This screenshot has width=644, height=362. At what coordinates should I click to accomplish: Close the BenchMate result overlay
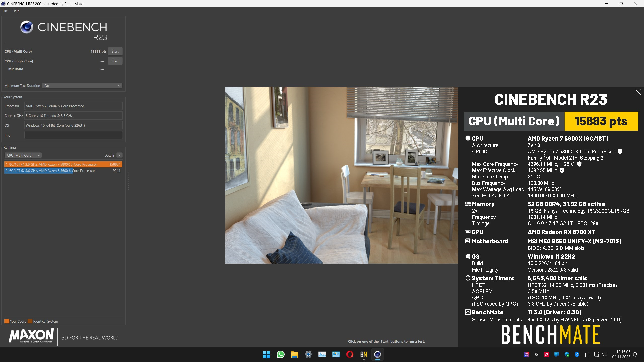(638, 92)
